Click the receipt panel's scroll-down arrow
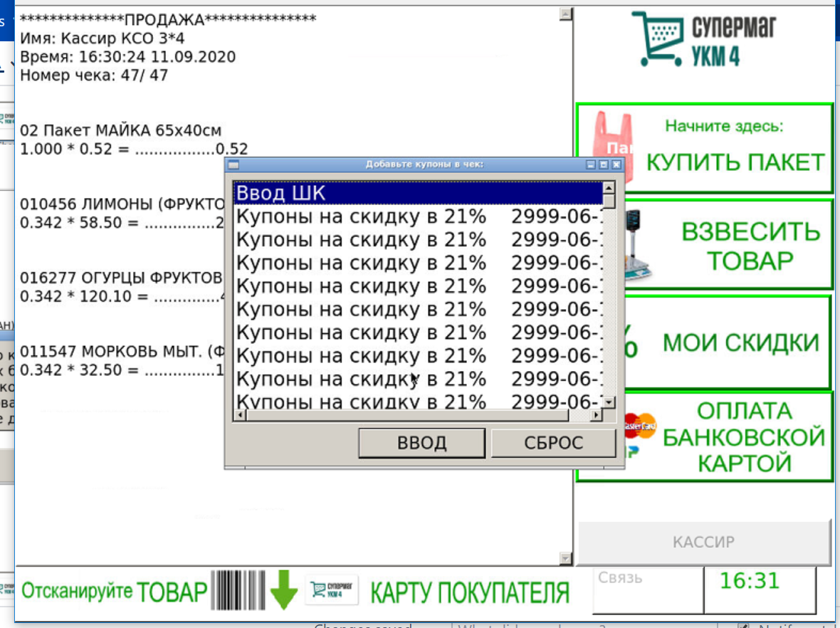The image size is (840, 628). (565, 558)
